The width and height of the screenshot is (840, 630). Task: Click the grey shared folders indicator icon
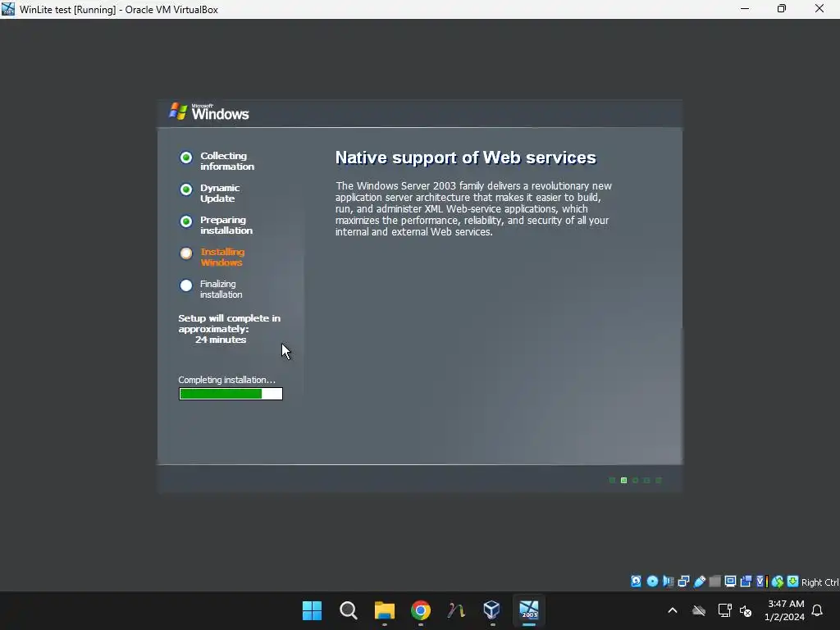pyautogui.click(x=714, y=582)
